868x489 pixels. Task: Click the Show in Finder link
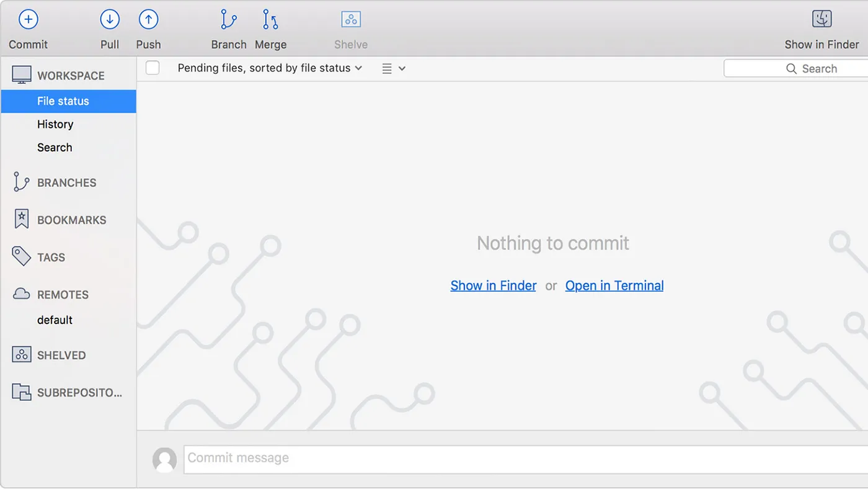[493, 286]
